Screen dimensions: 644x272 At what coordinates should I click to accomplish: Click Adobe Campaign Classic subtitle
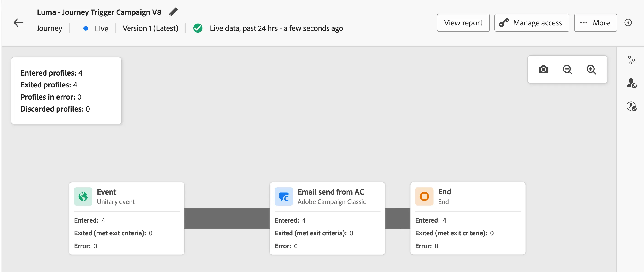point(331,202)
